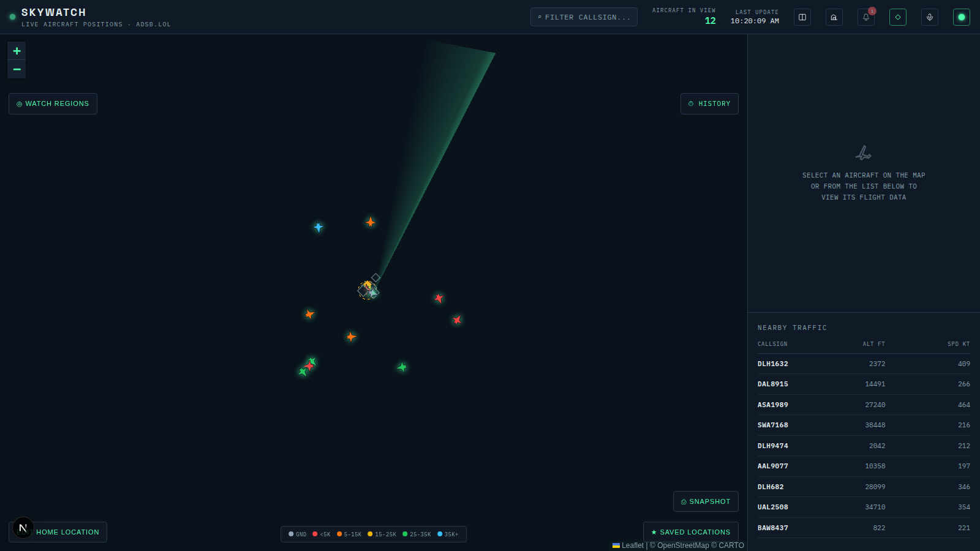Click the <5K red legend swatch
980x551 pixels.
coord(315,534)
